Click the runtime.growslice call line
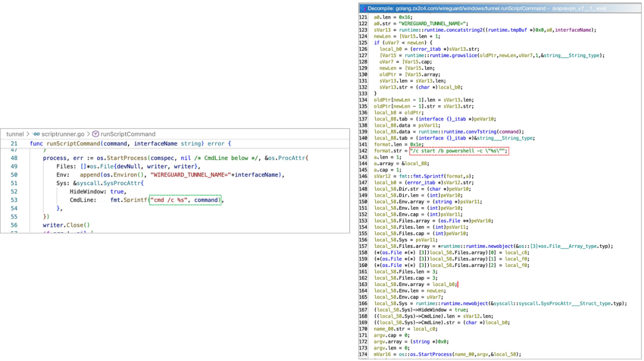The image size is (644, 361). tap(492, 55)
